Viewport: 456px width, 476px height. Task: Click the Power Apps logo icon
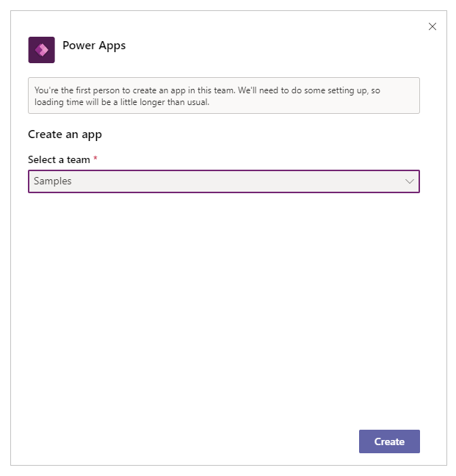tap(42, 50)
